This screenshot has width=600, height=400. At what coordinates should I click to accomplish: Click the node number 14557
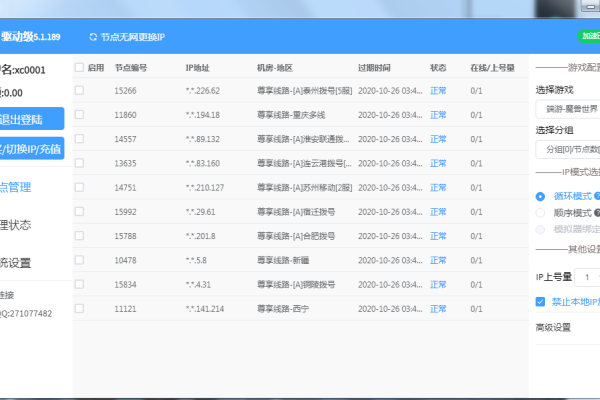point(126,139)
